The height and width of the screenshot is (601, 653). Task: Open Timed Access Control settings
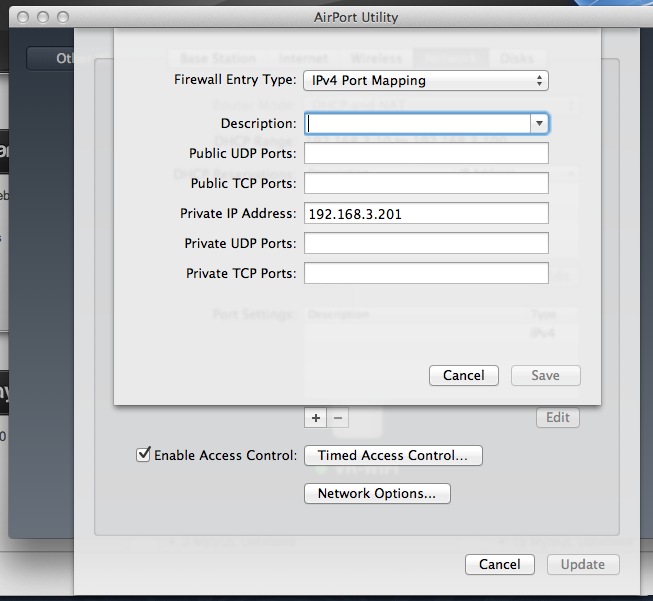(x=393, y=455)
